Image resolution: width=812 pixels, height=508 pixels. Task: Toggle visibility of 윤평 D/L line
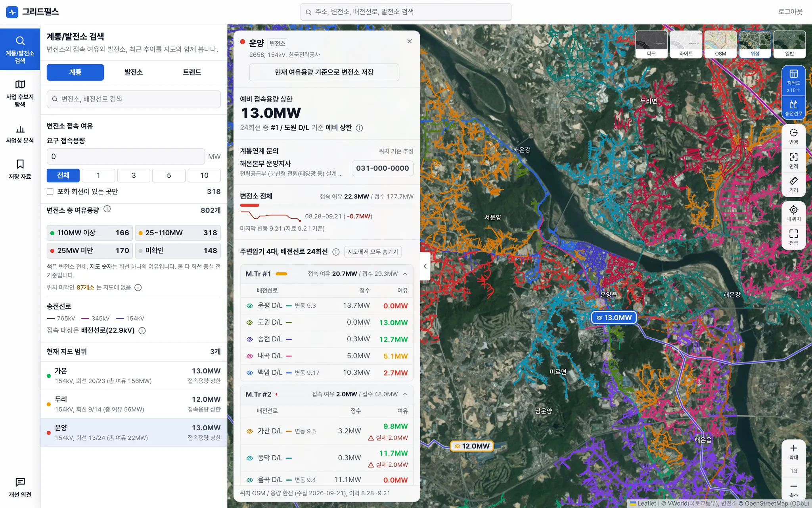(x=249, y=306)
